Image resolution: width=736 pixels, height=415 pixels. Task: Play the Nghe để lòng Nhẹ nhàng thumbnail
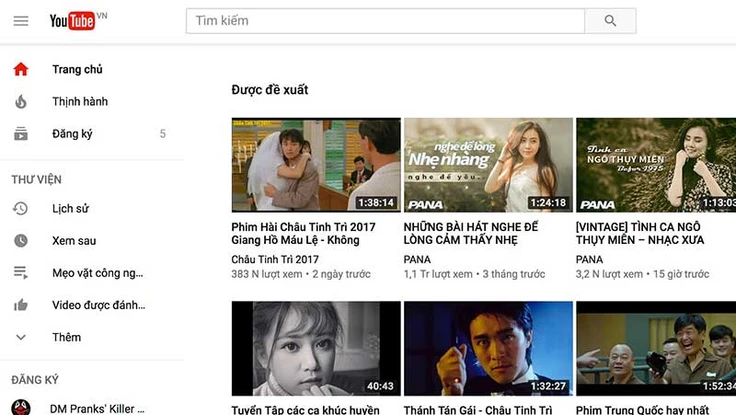(x=488, y=165)
